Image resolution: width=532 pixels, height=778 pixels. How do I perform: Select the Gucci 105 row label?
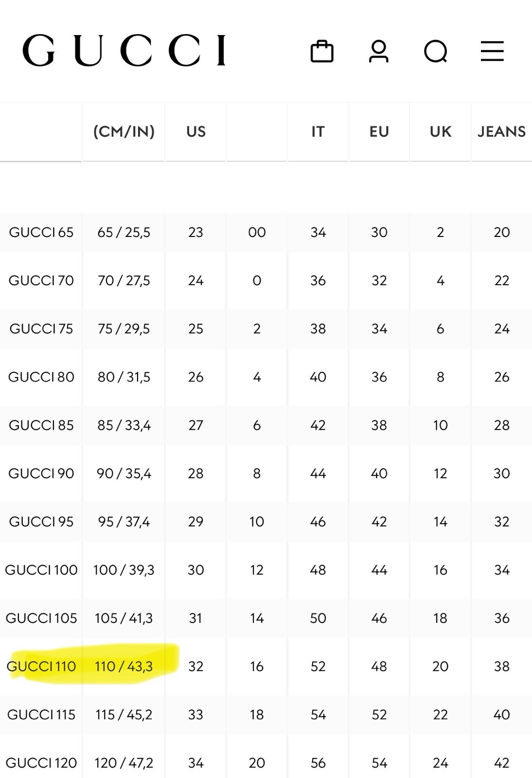41,618
